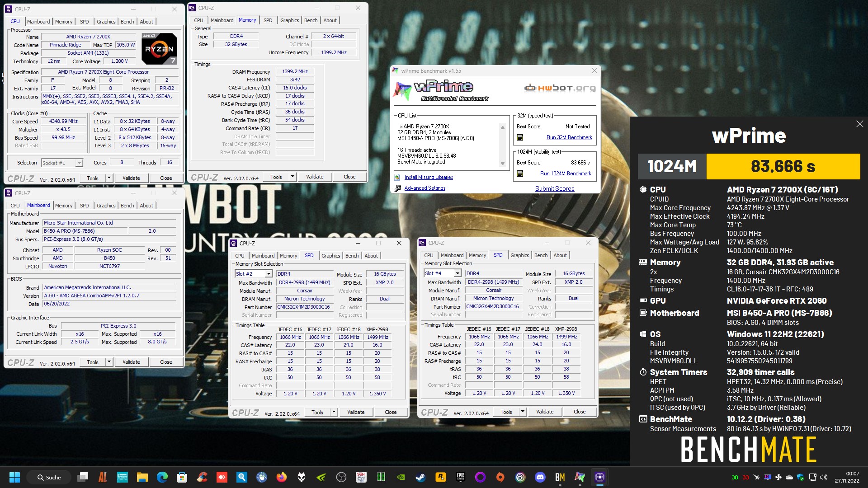This screenshot has height=488, width=868.
Task: Click the network icon in the system tray
Action: [812, 477]
